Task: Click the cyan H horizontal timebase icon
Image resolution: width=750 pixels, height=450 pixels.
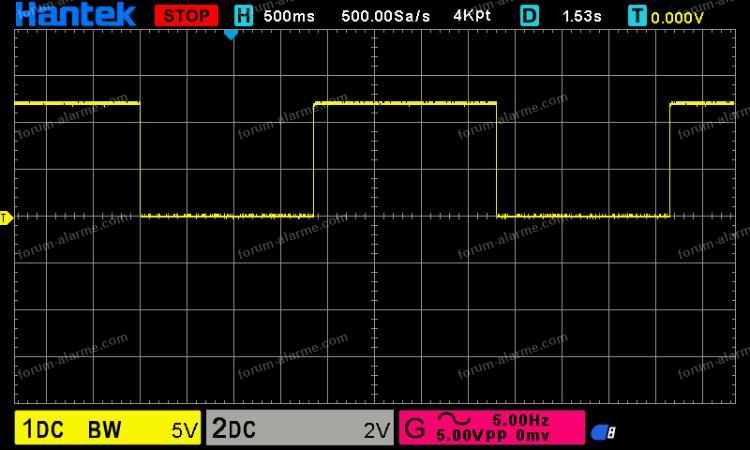Action: coord(243,15)
